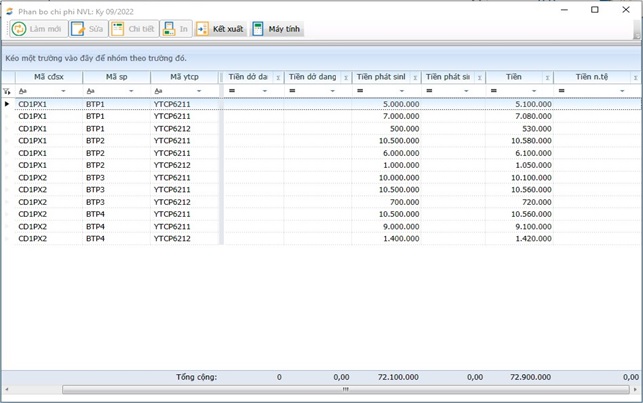Maximize the Phan bo chi phi NVL window
Image resolution: width=643 pixels, height=403 pixels.
(595, 9)
